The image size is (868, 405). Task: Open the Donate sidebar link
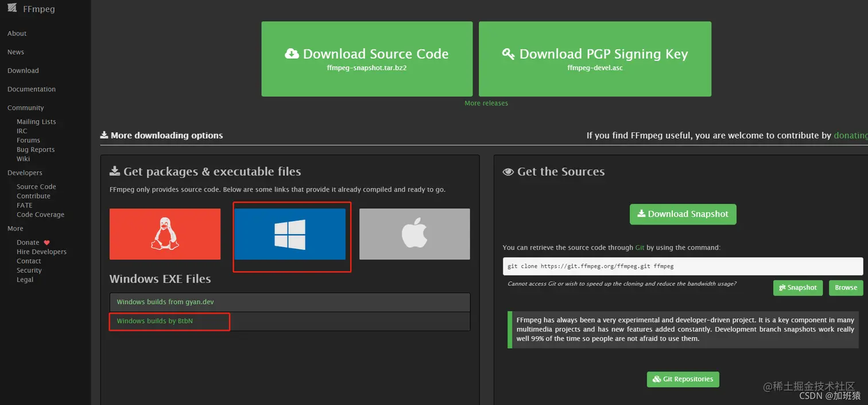pos(28,242)
